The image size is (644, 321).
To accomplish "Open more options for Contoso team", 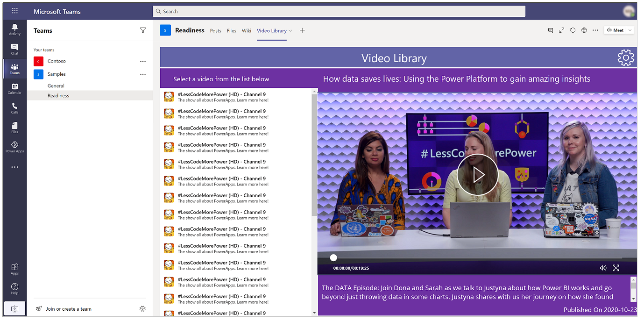I will (x=143, y=61).
